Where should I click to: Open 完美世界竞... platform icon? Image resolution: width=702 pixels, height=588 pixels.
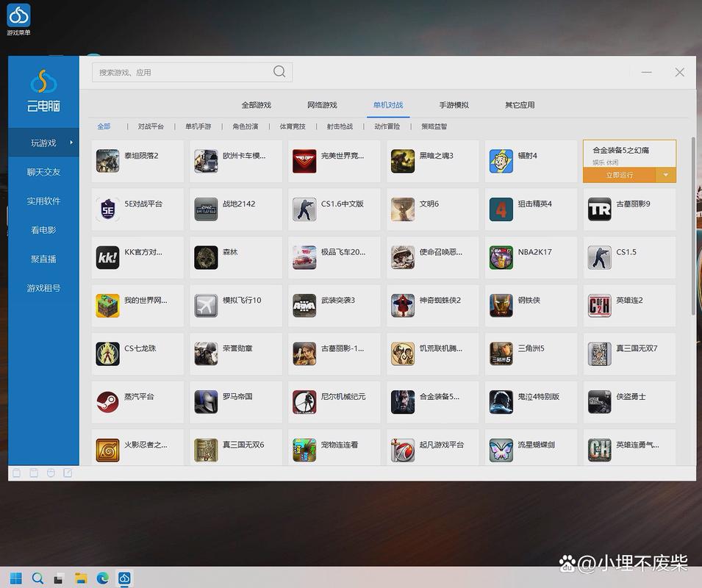tap(304, 161)
